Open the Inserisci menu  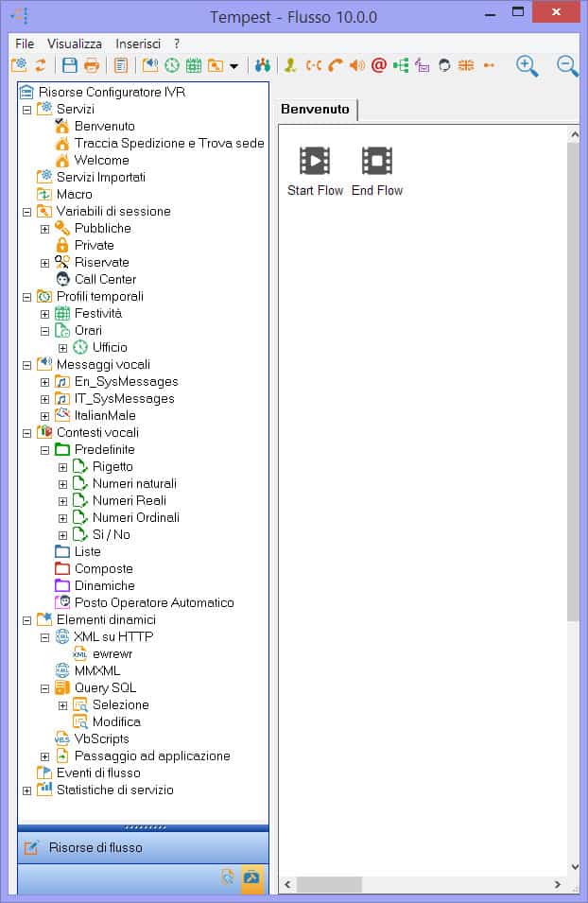[138, 43]
